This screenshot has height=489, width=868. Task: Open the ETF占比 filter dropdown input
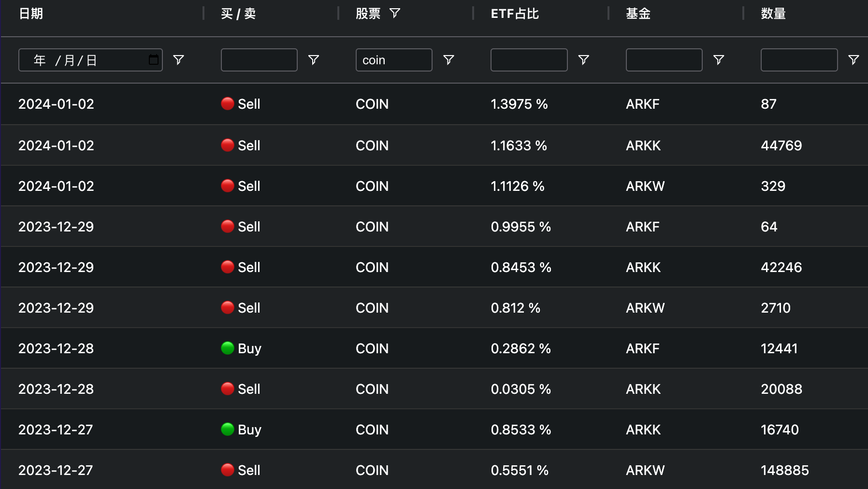point(529,59)
